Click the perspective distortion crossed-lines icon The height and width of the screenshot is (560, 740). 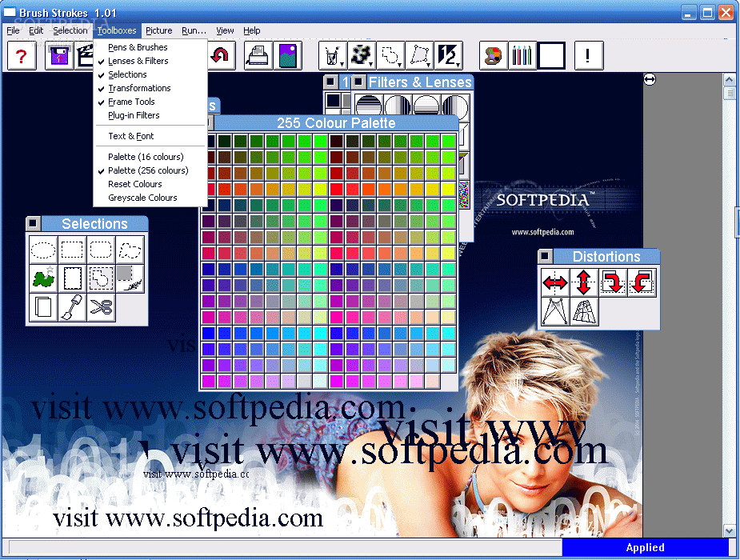[555, 311]
